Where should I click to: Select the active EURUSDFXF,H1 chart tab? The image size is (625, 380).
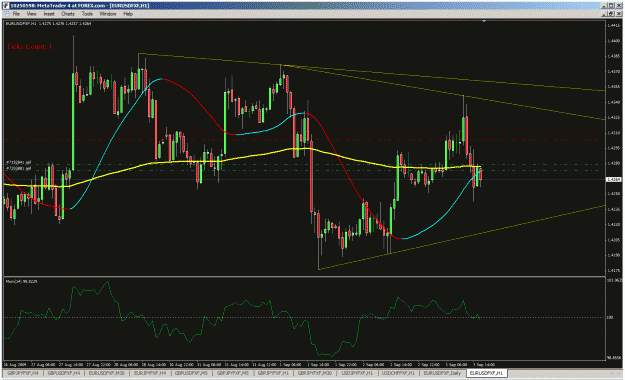[x=486, y=373]
